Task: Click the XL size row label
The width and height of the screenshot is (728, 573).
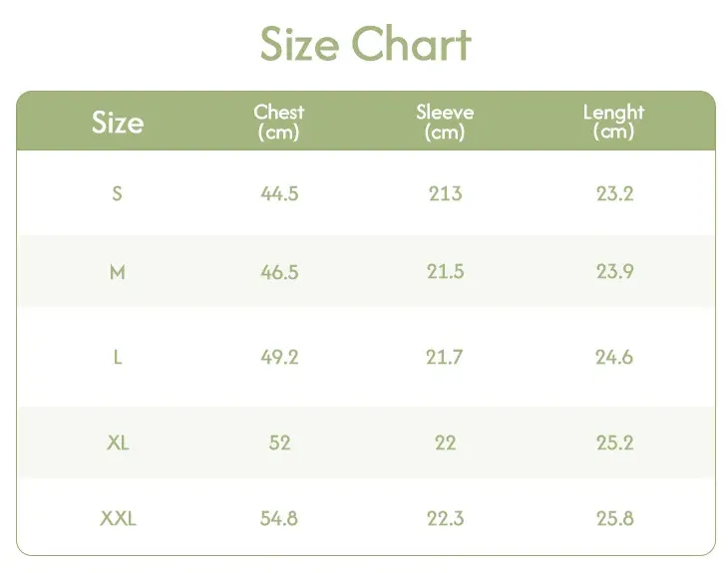Action: tap(118, 442)
